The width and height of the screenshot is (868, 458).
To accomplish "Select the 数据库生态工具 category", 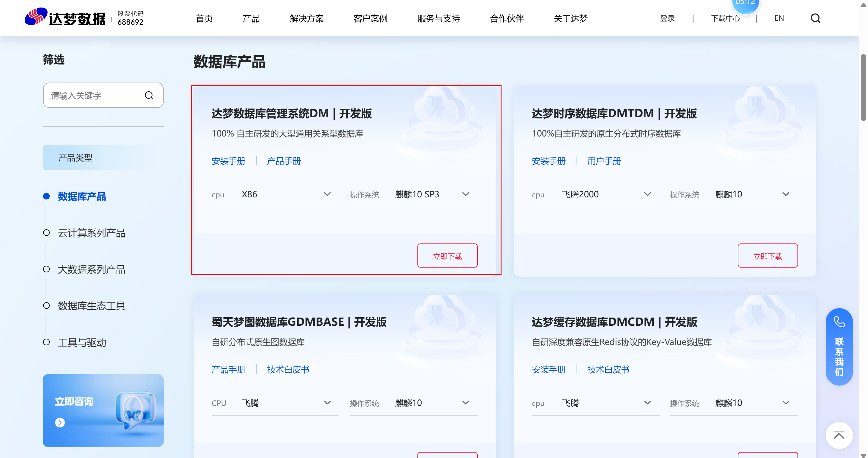I will 91,306.
